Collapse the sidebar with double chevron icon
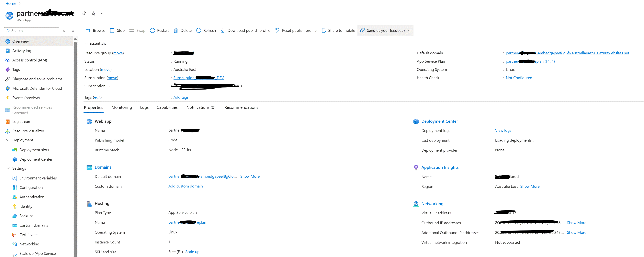Screen dimensions: 644x257 coord(73,31)
